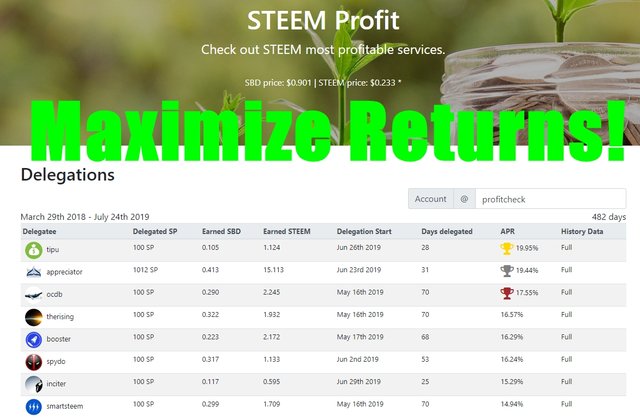This screenshot has height=418, width=640.
Task: Click the 1012 SP value for appreciator
Action: pyautogui.click(x=145, y=270)
